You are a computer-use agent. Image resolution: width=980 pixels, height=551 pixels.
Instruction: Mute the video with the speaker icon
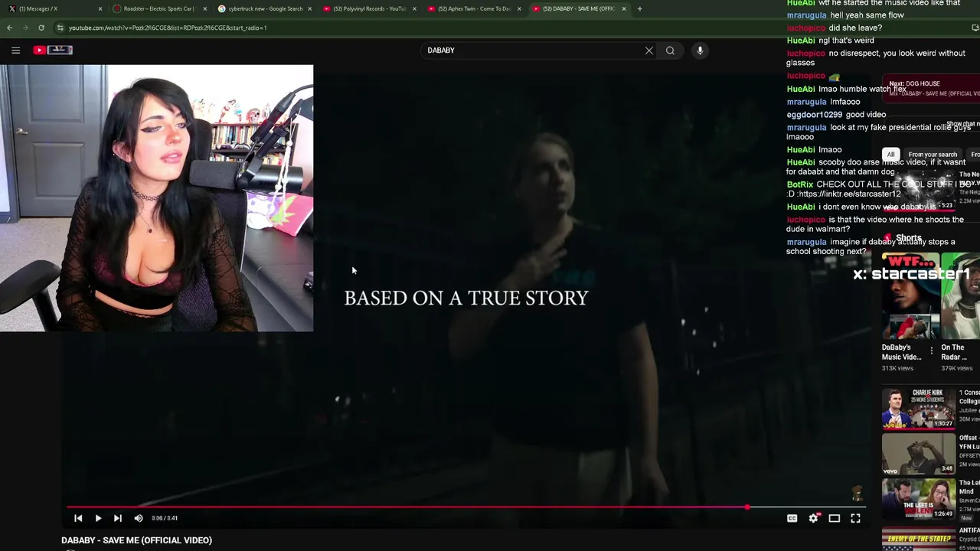point(139,518)
